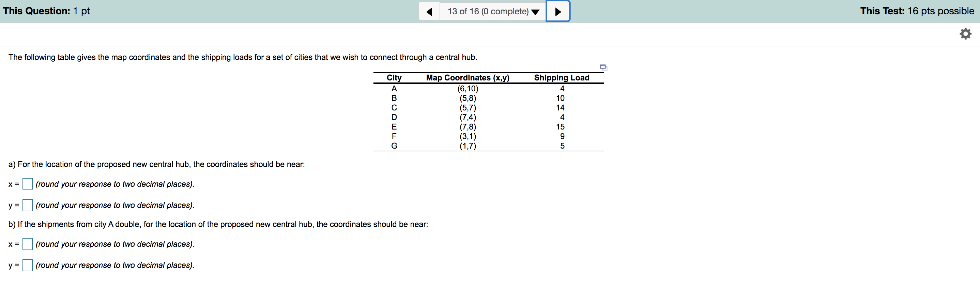Click shipping load '14' for city C

click(560, 108)
